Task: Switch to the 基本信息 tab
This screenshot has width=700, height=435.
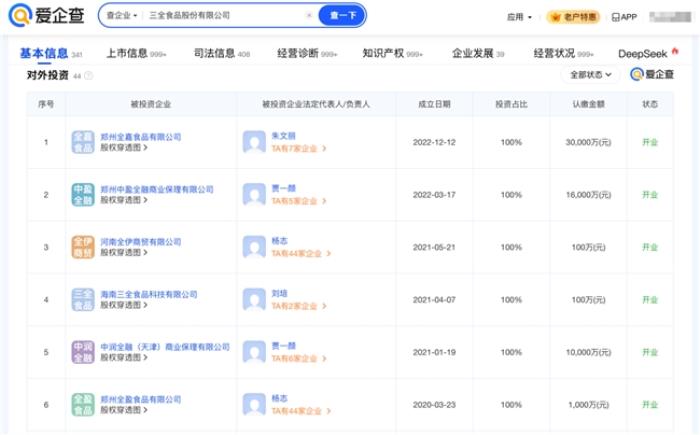Action: pyautogui.click(x=51, y=54)
